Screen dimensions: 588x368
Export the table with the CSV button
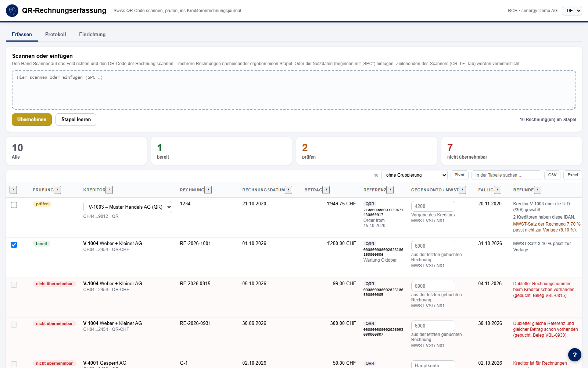pyautogui.click(x=552, y=175)
